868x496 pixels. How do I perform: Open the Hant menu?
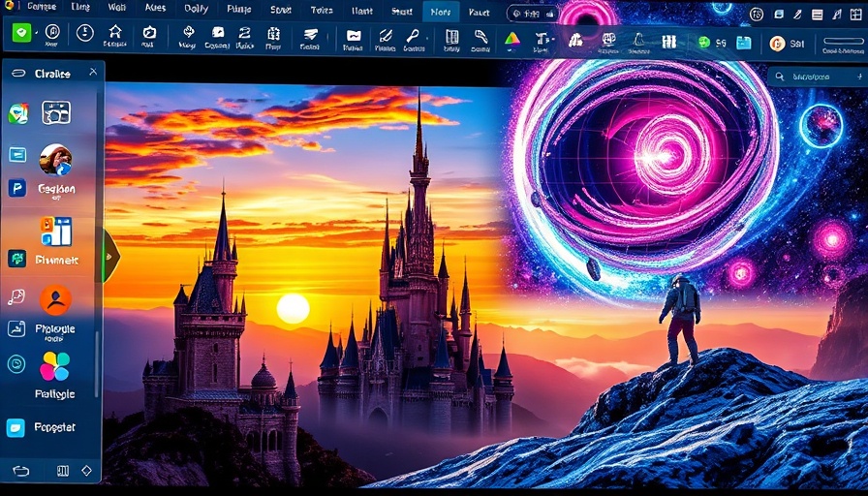click(361, 11)
